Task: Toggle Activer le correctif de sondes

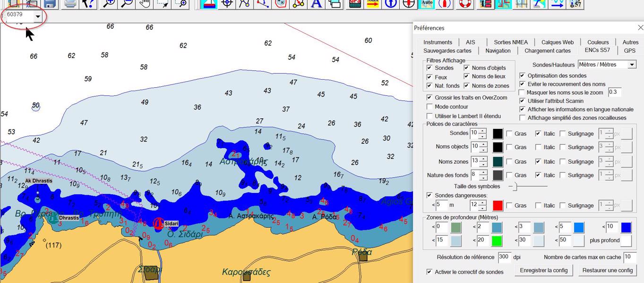Action: pyautogui.click(x=429, y=272)
